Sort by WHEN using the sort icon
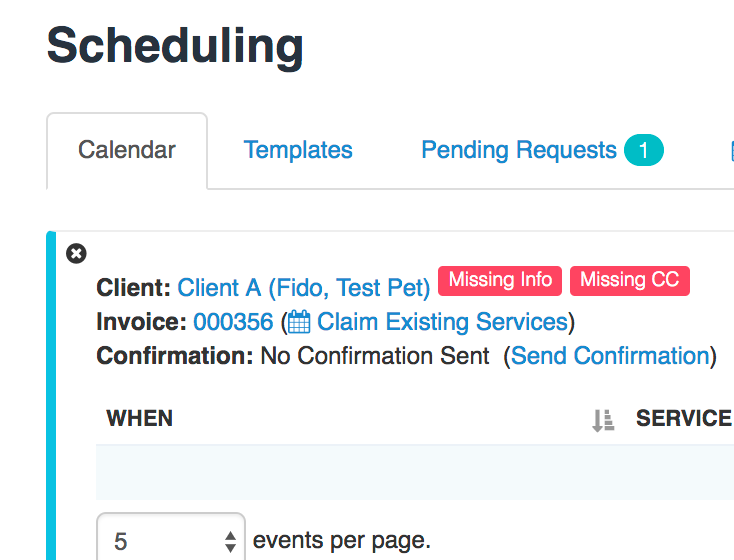Image resolution: width=734 pixels, height=560 pixels. point(602,420)
